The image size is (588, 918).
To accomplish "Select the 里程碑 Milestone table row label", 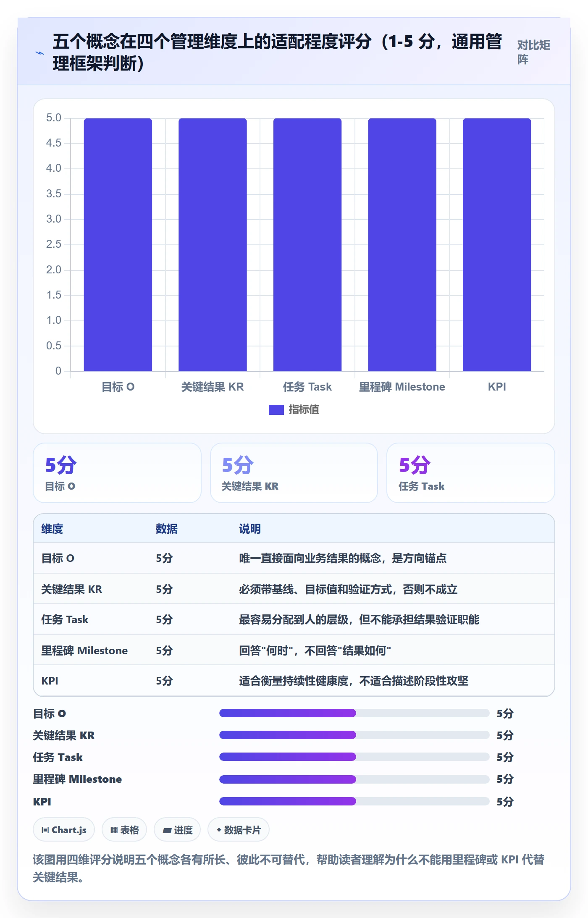I will (x=84, y=650).
